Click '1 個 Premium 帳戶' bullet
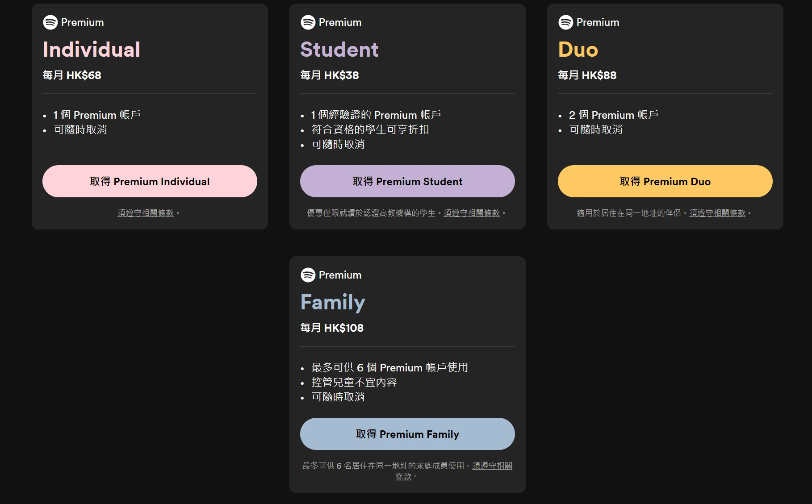Image resolution: width=812 pixels, height=504 pixels. click(x=97, y=115)
